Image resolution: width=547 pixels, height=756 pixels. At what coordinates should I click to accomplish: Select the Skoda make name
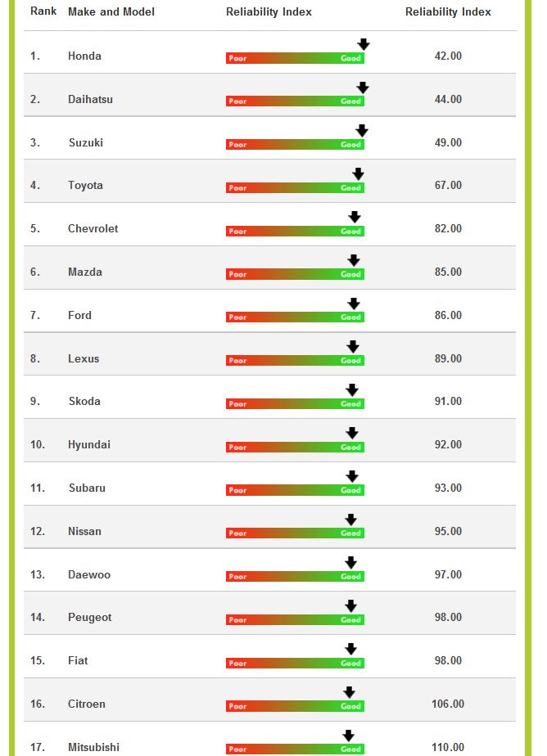click(84, 401)
